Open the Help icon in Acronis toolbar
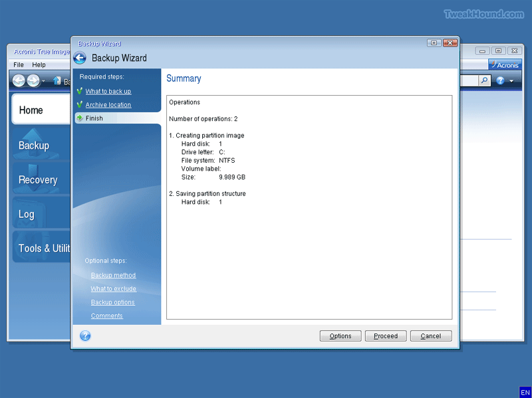532x398 pixels. coord(501,80)
